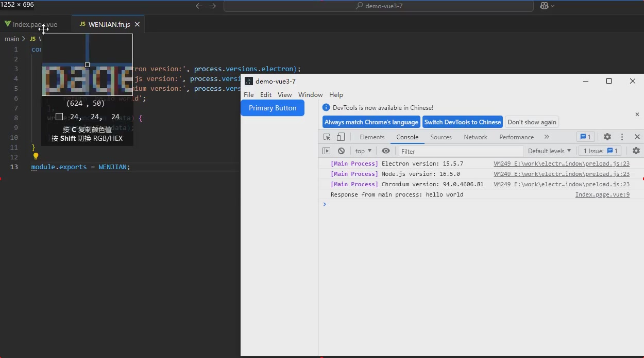Open the Index.page.vue:9 source link
This screenshot has height=358, width=644.
[x=602, y=195]
